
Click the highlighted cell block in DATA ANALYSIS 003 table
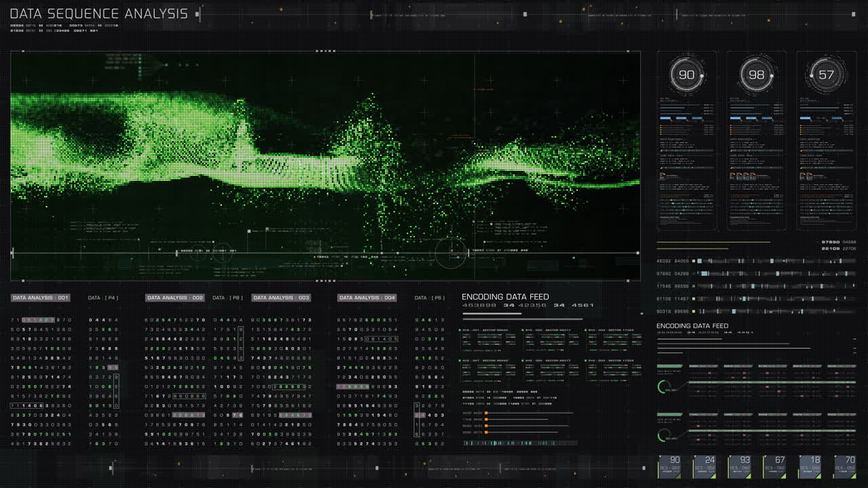[295, 415]
